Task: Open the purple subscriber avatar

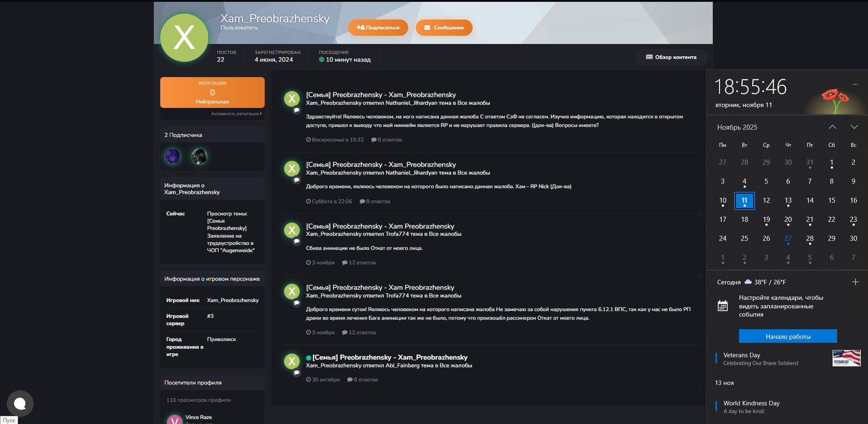Action: (x=173, y=156)
